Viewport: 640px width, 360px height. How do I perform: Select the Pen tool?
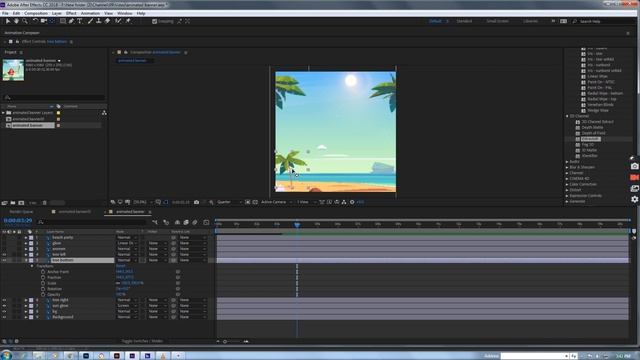tap(71, 21)
